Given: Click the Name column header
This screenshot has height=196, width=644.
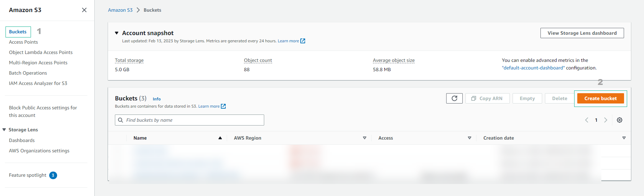Looking at the screenshot, I should [x=140, y=138].
